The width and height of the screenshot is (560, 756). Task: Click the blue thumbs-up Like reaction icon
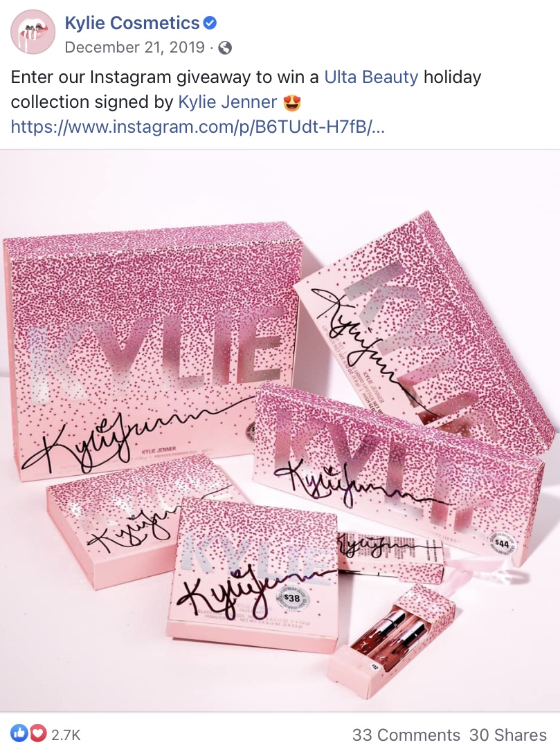[x=20, y=734]
